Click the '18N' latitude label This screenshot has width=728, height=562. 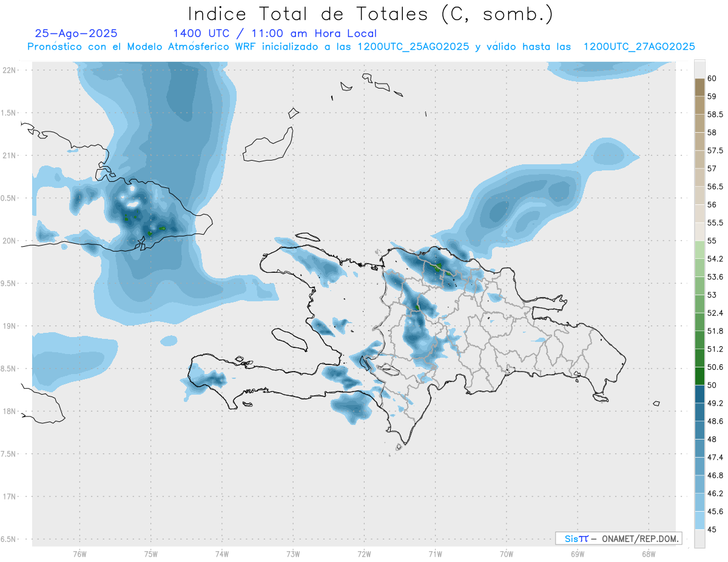click(9, 412)
